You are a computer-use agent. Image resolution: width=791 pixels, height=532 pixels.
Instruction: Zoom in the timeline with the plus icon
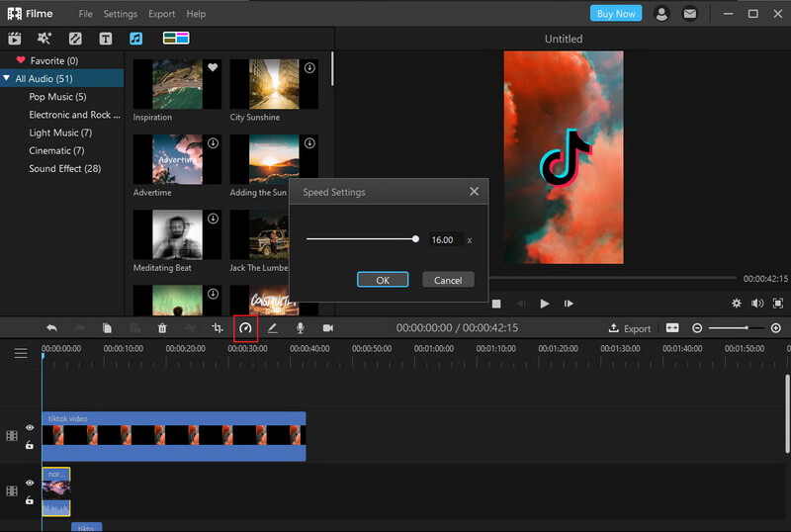click(776, 328)
